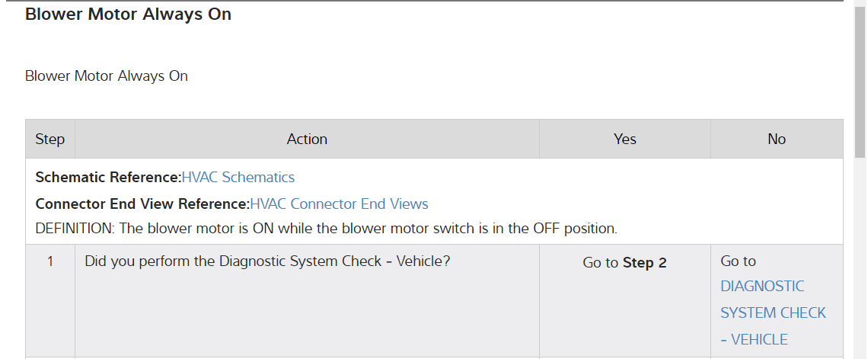This screenshot has width=868, height=359.
Task: Click the step number 1 cell
Action: (x=50, y=261)
